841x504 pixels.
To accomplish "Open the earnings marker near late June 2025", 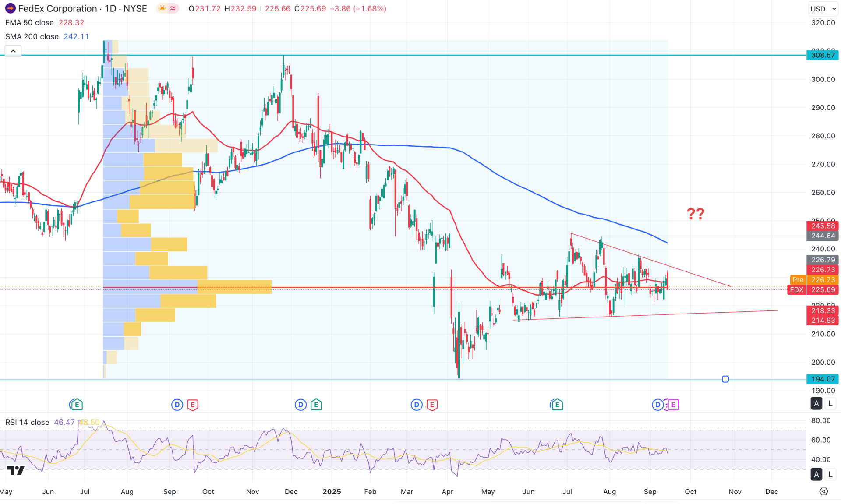I will click(x=557, y=405).
